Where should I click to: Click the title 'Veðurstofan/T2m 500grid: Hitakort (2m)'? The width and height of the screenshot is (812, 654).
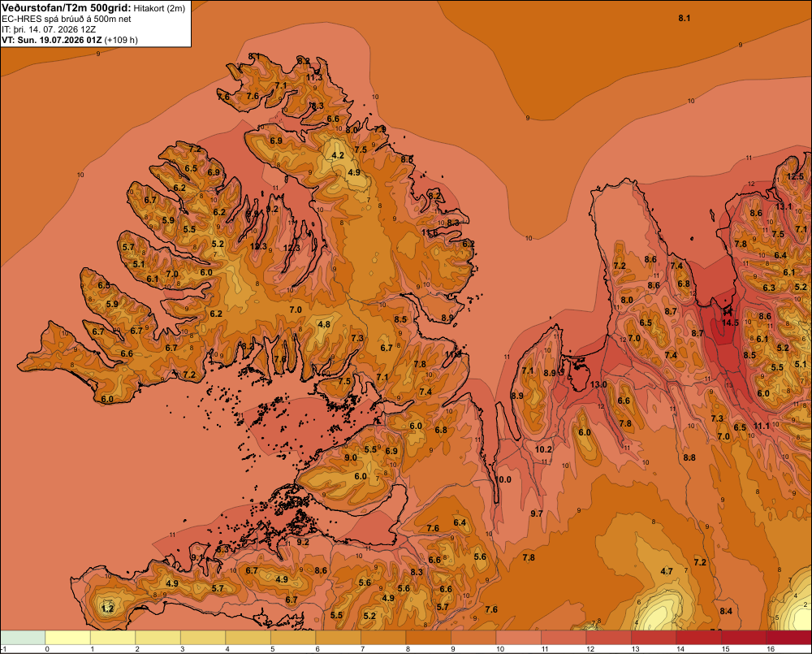(x=93, y=8)
